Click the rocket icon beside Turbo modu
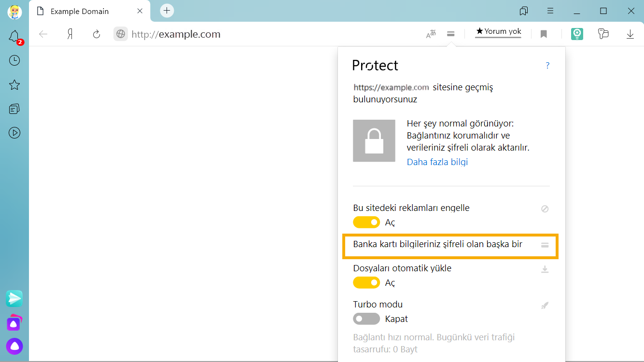Screen dimensions: 644x362 tap(545, 306)
